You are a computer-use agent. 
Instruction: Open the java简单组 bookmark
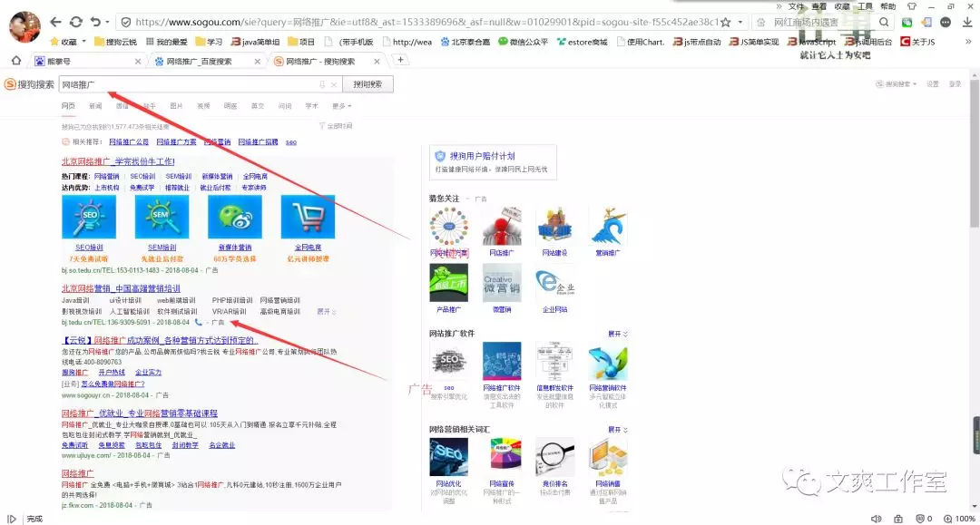point(256,42)
